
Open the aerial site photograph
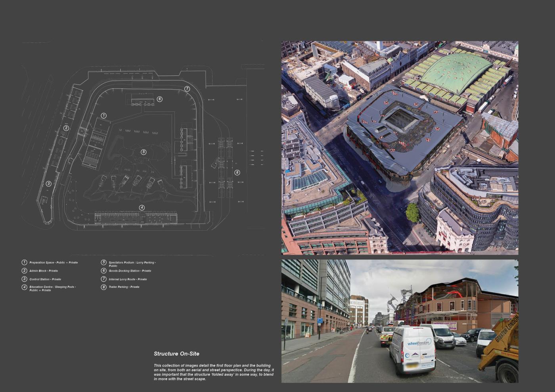(x=400, y=147)
